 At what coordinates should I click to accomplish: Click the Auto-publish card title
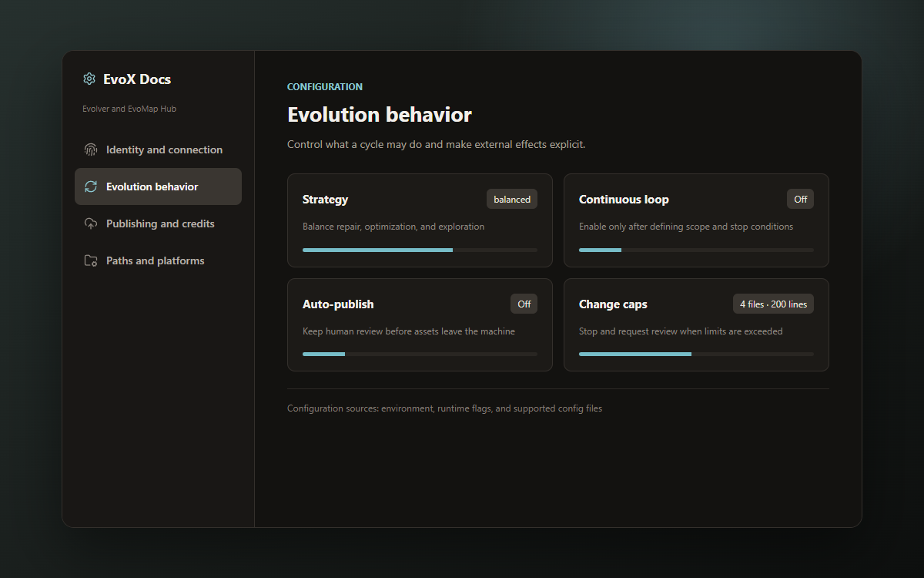(x=338, y=304)
